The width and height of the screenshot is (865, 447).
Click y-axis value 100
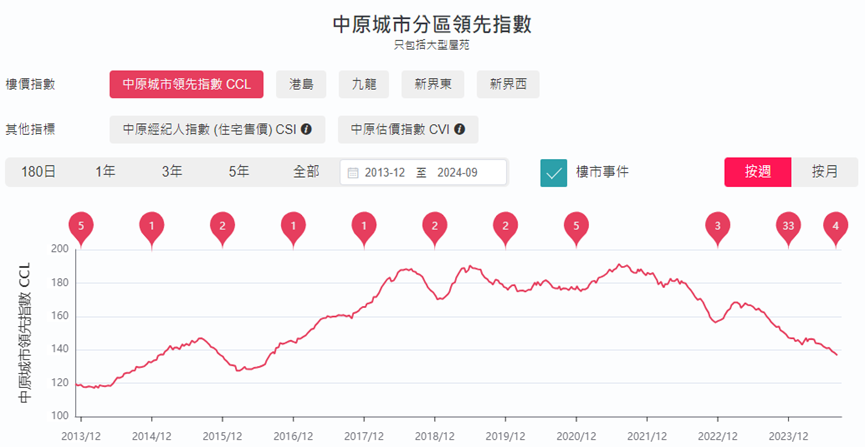(60, 416)
